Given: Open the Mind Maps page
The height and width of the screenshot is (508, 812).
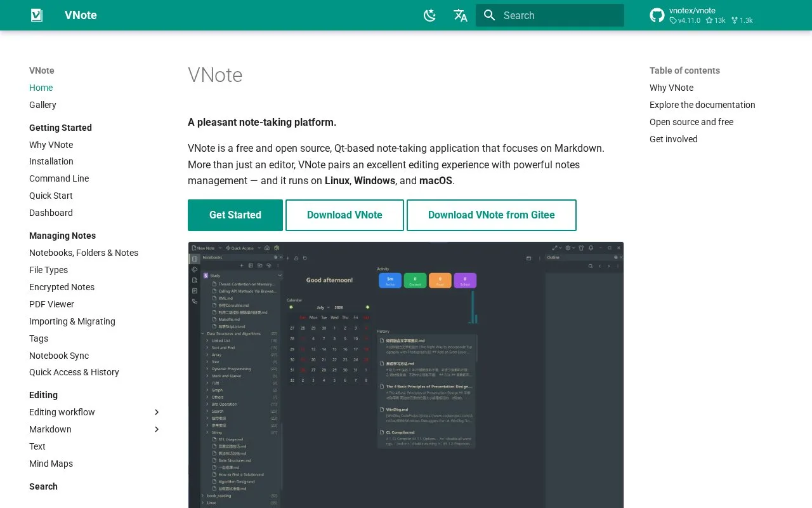Looking at the screenshot, I should (x=51, y=464).
